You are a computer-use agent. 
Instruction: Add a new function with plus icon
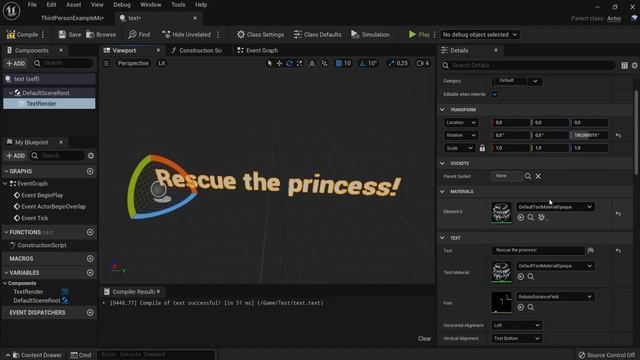[90, 232]
